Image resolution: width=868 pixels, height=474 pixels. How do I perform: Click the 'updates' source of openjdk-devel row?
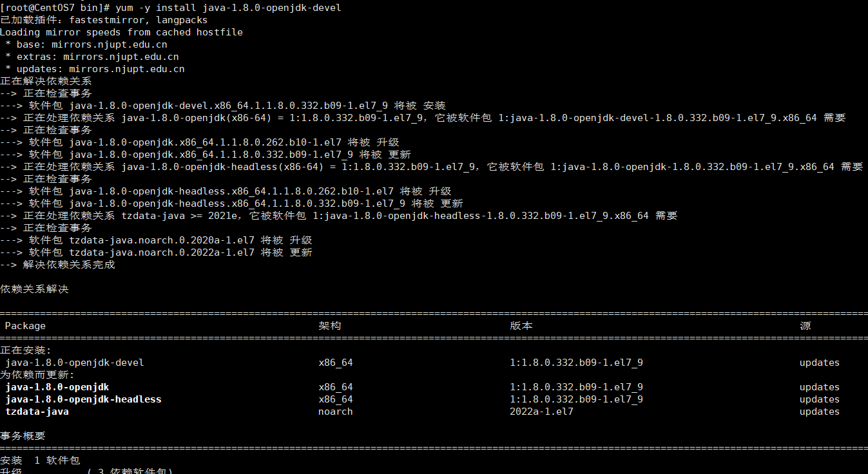[x=820, y=363]
